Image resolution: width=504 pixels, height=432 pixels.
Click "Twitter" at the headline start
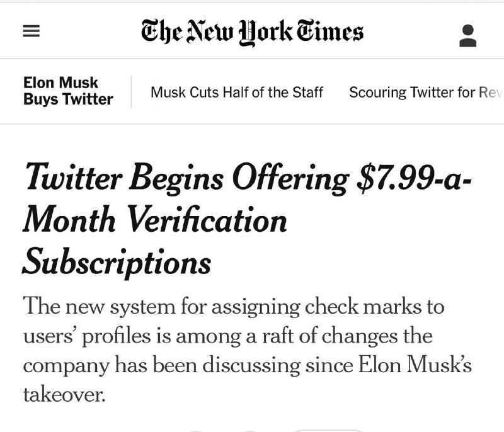(71, 179)
